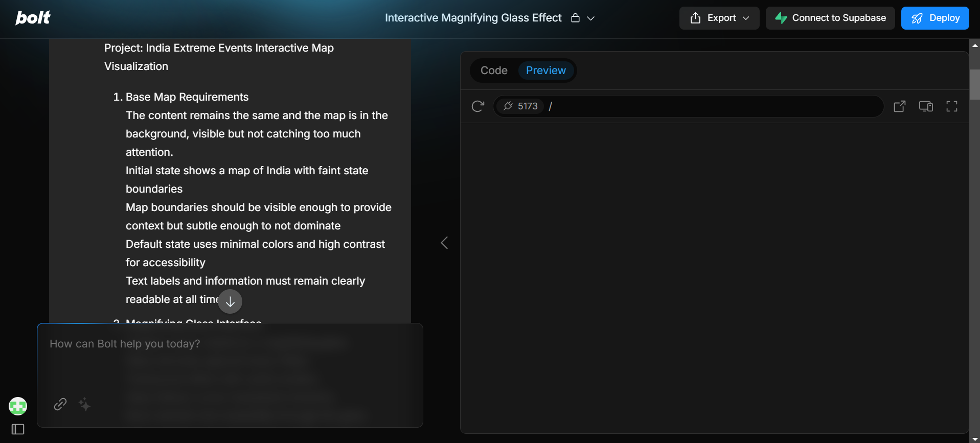Open the user avatar menu
980x443 pixels.
18,406
